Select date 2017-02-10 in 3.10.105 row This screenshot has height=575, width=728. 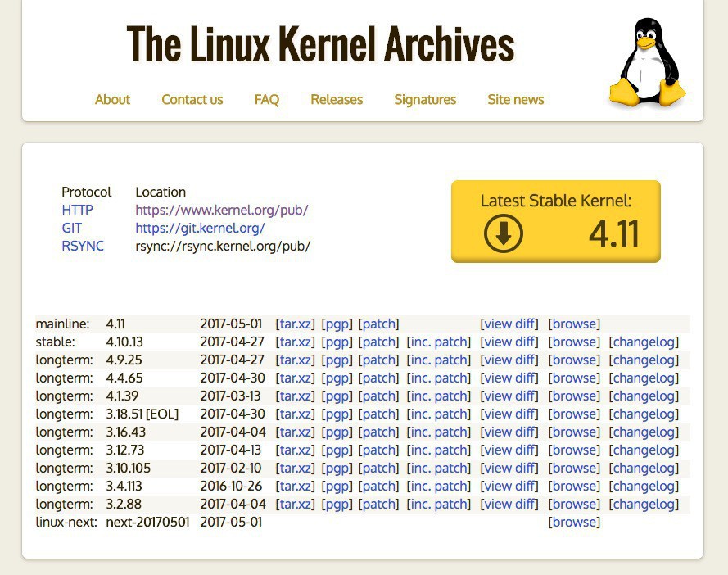(x=231, y=469)
